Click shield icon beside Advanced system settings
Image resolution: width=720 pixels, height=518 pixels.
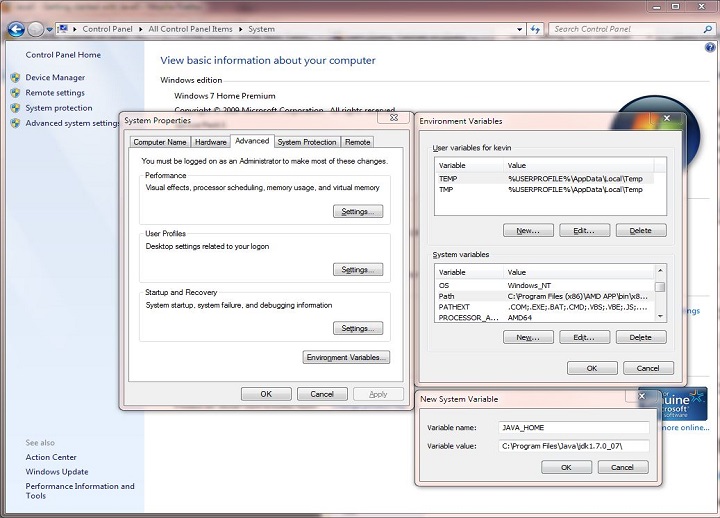tap(16, 123)
